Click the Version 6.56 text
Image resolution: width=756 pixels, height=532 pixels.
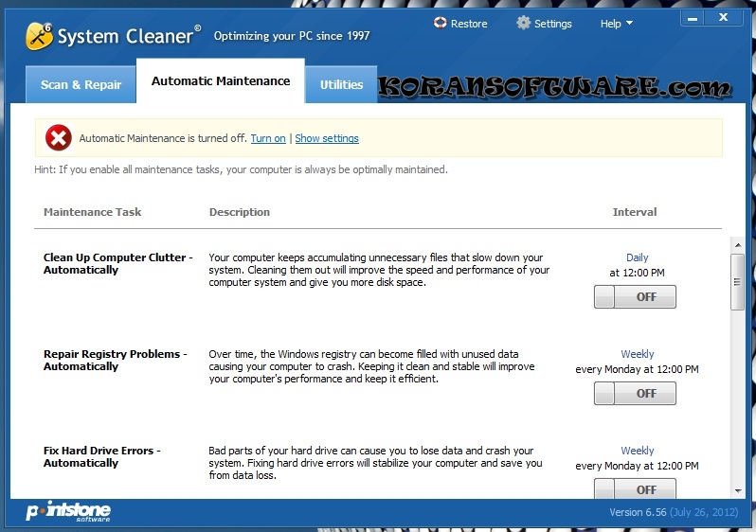click(x=638, y=512)
